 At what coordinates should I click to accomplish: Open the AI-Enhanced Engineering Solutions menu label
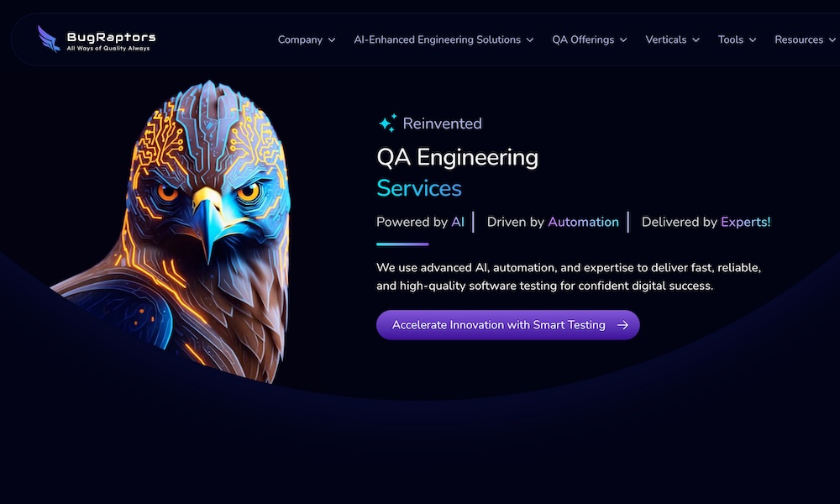click(437, 39)
